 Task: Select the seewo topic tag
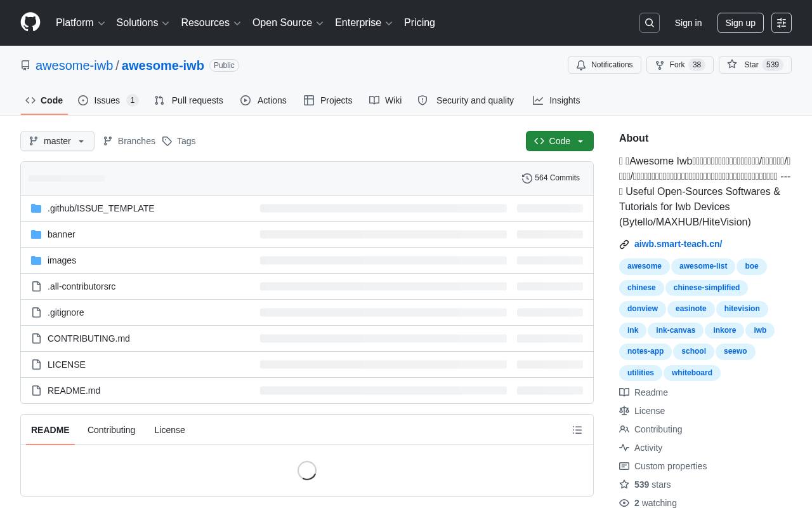[x=735, y=352]
